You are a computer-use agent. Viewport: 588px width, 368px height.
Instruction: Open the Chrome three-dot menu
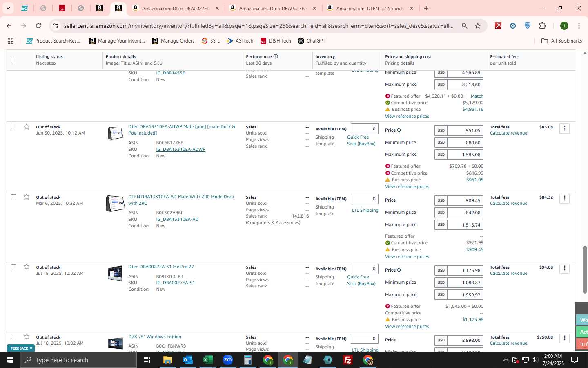[579, 26]
